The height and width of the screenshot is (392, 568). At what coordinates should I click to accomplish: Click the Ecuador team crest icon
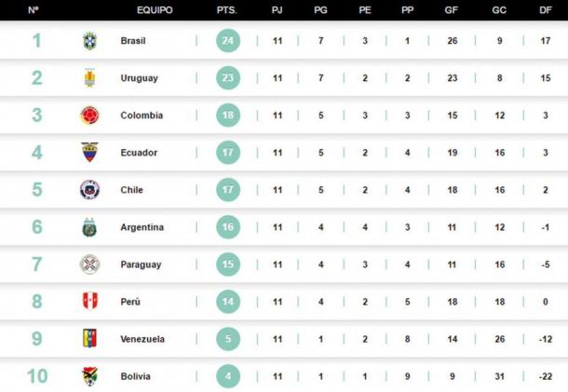click(89, 153)
